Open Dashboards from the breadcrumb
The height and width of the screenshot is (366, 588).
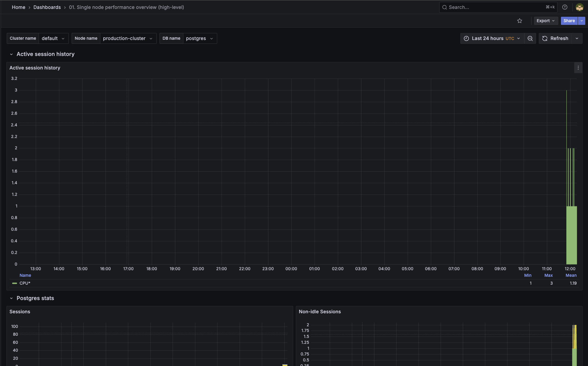pos(47,7)
